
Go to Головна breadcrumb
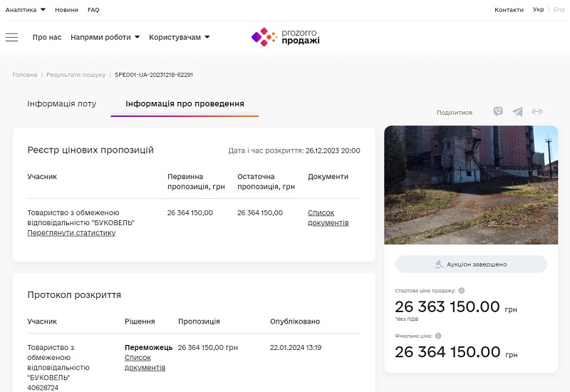(25, 75)
